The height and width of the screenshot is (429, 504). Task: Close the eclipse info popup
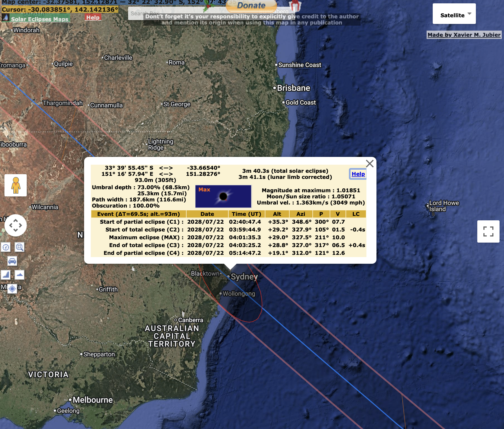[370, 164]
